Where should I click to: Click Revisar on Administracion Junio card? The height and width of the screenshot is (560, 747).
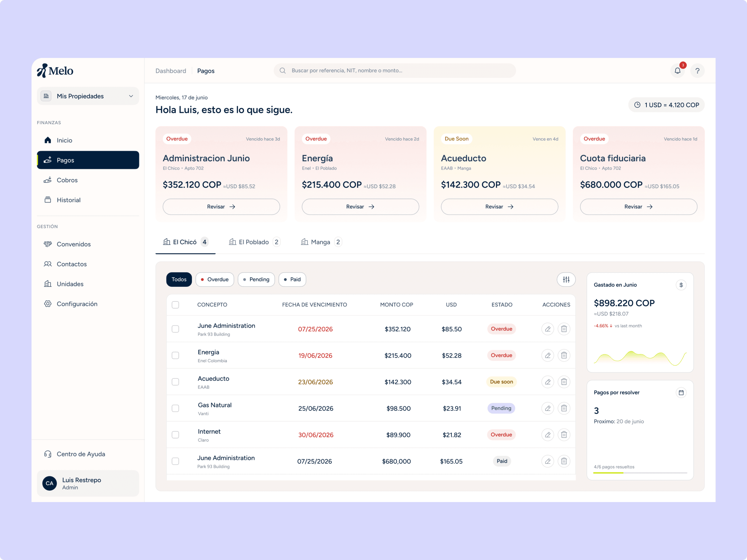(x=221, y=206)
